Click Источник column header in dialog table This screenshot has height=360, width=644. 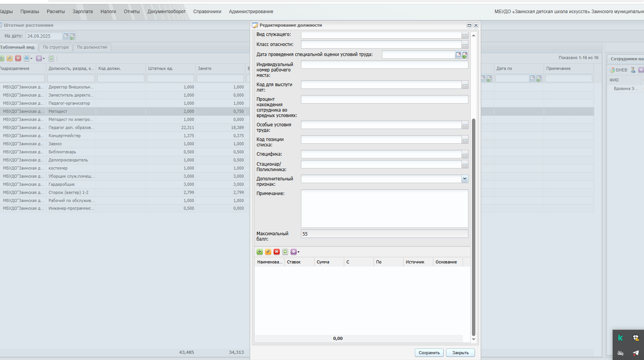coord(418,262)
